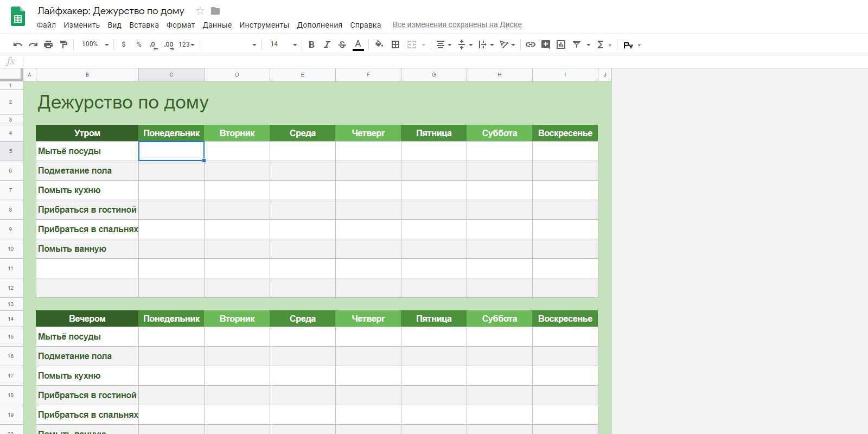868x434 pixels.
Task: Insert a link with chain icon
Action: click(x=531, y=44)
